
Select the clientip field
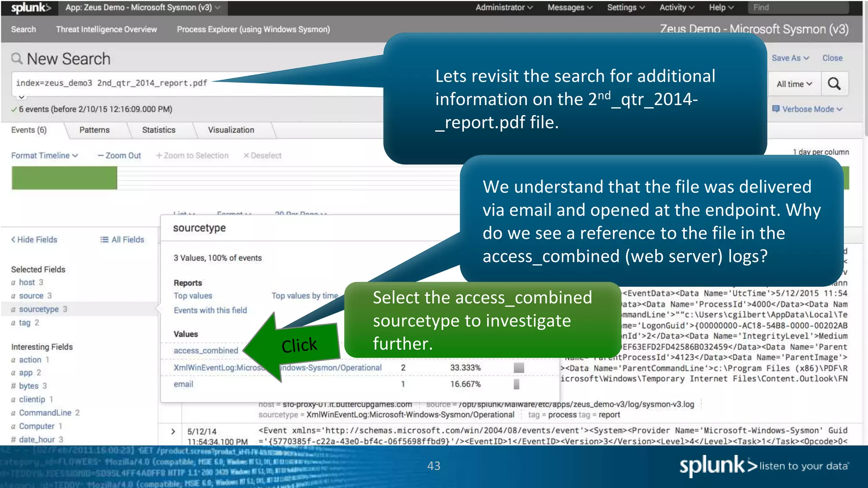(x=32, y=399)
